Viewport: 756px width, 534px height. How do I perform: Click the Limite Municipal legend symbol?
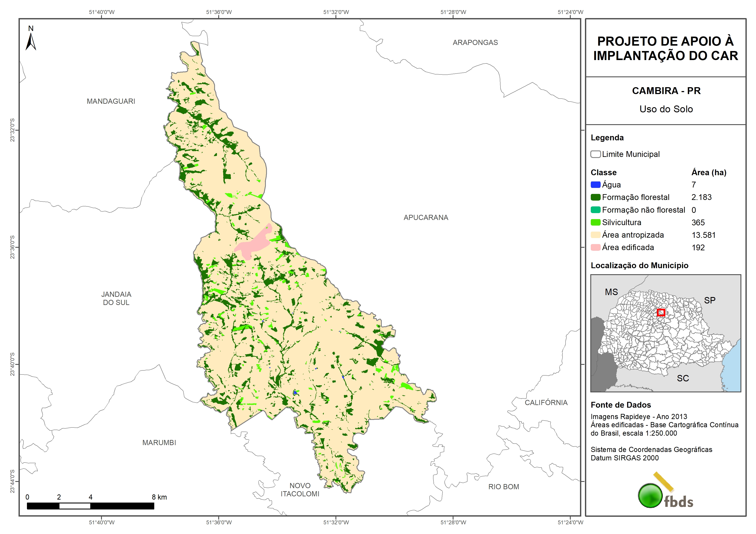coord(595,154)
